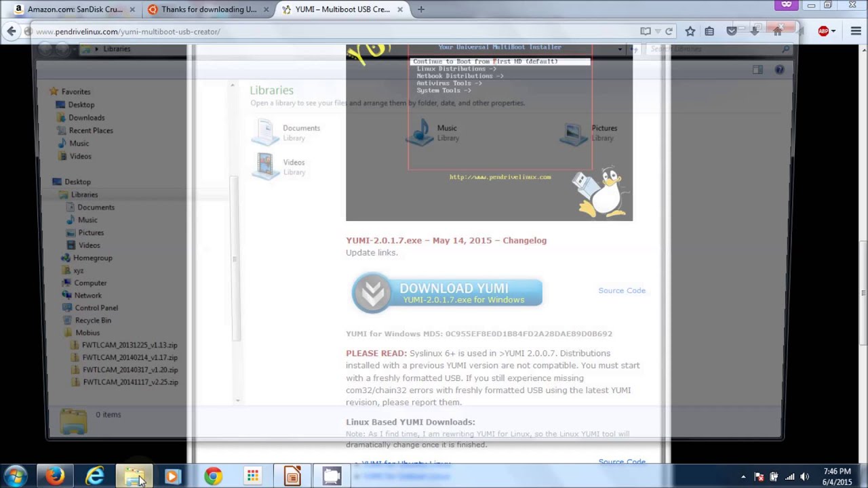
Task: Open the Firefox hamburger menu
Action: pos(856,31)
